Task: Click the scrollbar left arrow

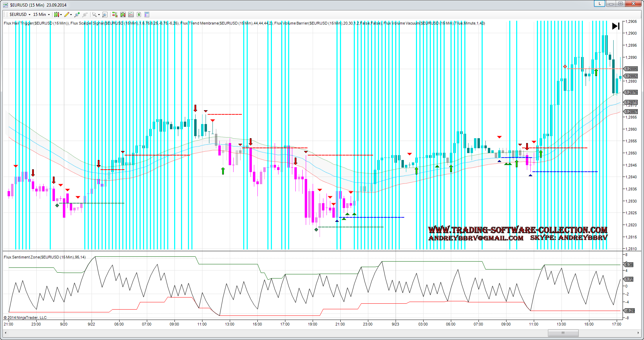Action: 5,333
